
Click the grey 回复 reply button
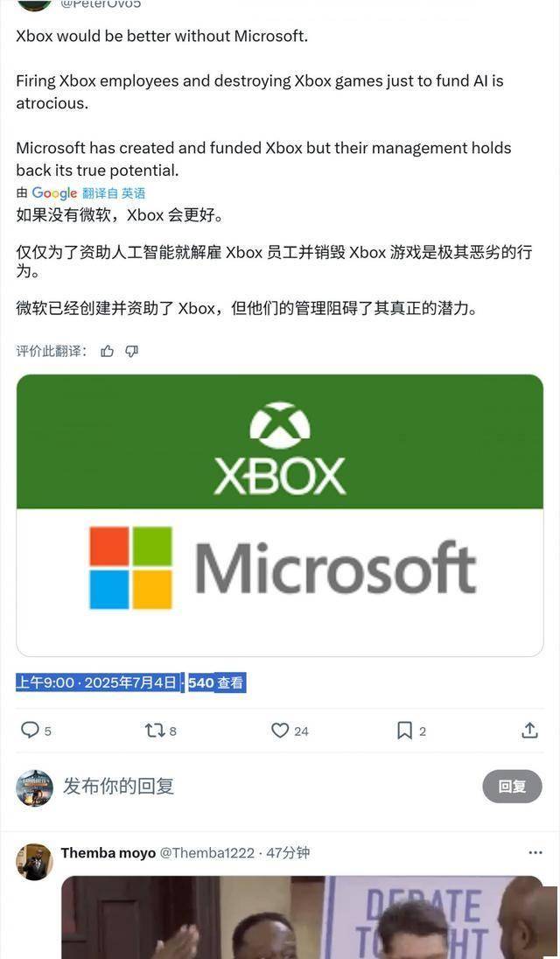[513, 786]
